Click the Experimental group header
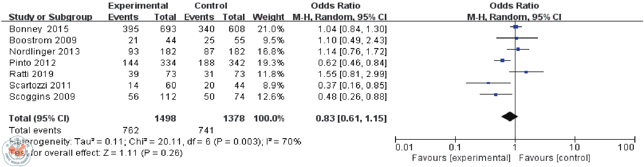 [x=138, y=6]
